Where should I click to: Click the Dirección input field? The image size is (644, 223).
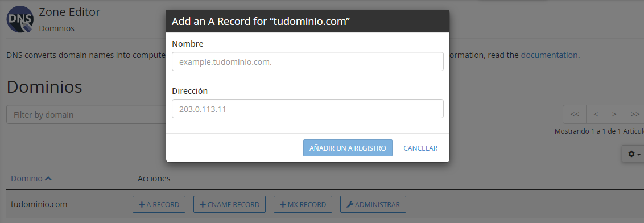click(x=308, y=109)
